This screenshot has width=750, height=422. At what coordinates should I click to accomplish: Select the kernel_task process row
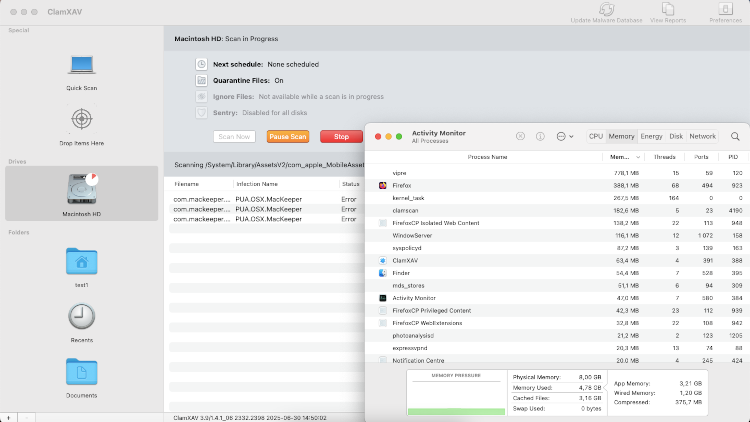(x=558, y=198)
